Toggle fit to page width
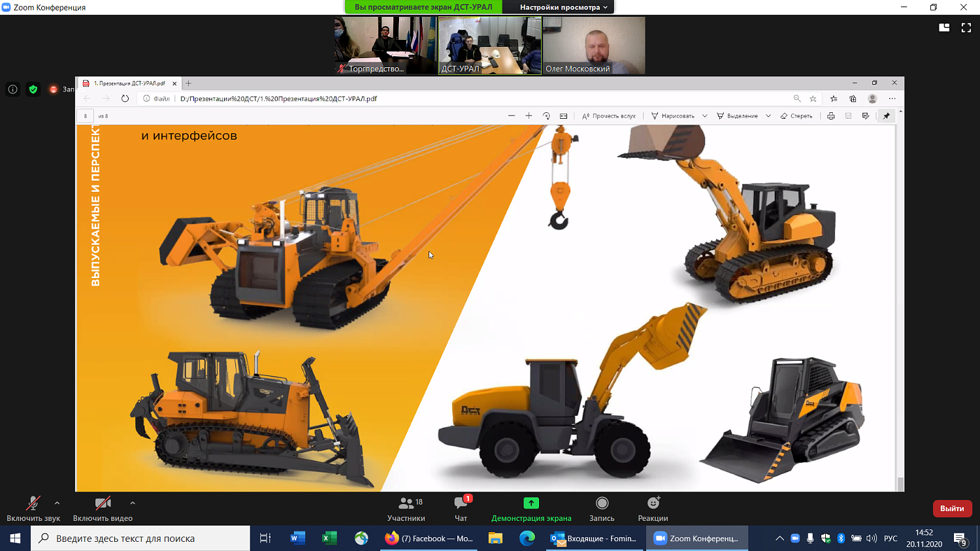This screenshot has width=980, height=551. click(x=564, y=116)
